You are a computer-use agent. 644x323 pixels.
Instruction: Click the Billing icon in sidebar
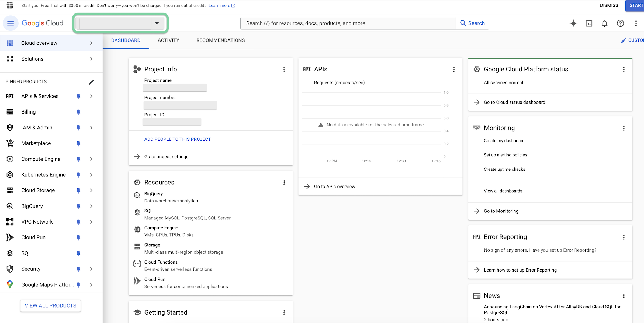pyautogui.click(x=10, y=112)
